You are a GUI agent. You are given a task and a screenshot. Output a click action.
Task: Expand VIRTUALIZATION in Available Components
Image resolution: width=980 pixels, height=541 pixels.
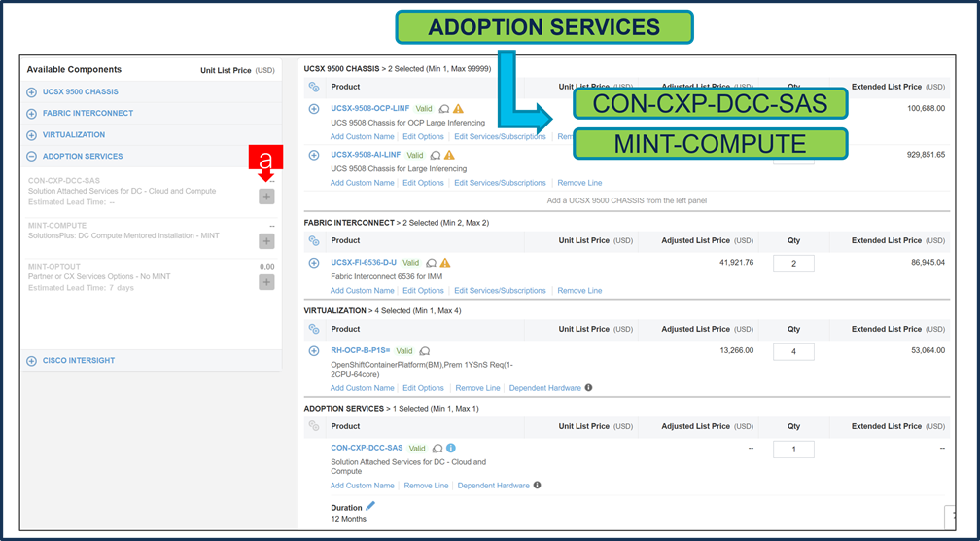point(32,135)
